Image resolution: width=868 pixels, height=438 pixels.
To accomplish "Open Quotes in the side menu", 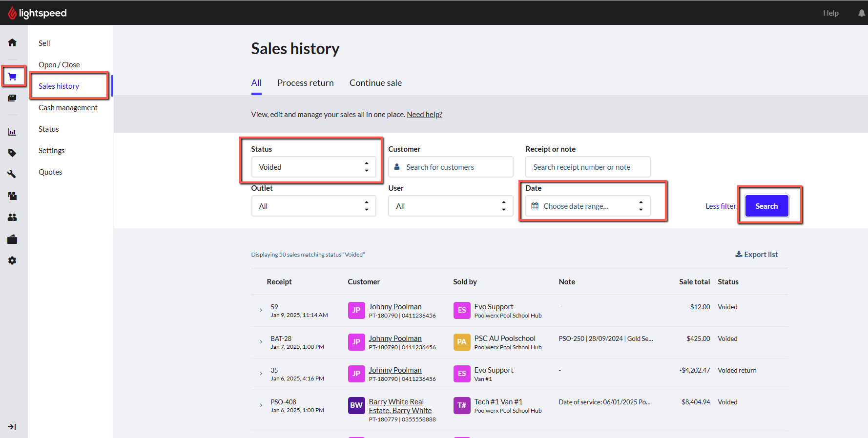I will 50,172.
